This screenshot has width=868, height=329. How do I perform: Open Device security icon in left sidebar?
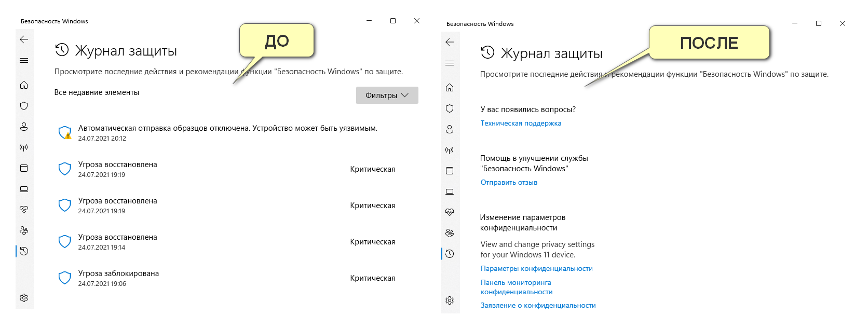pyautogui.click(x=24, y=189)
